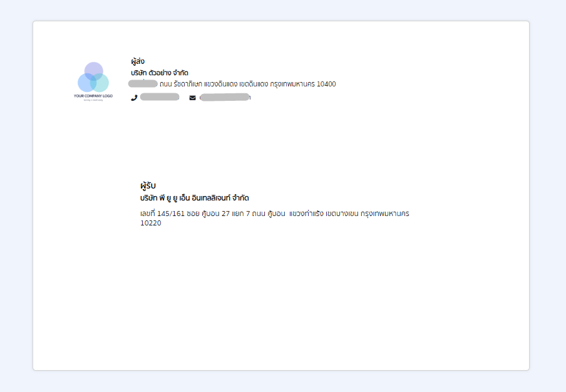Select the company logo image
Screen dimensions: 566x392
click(x=93, y=81)
